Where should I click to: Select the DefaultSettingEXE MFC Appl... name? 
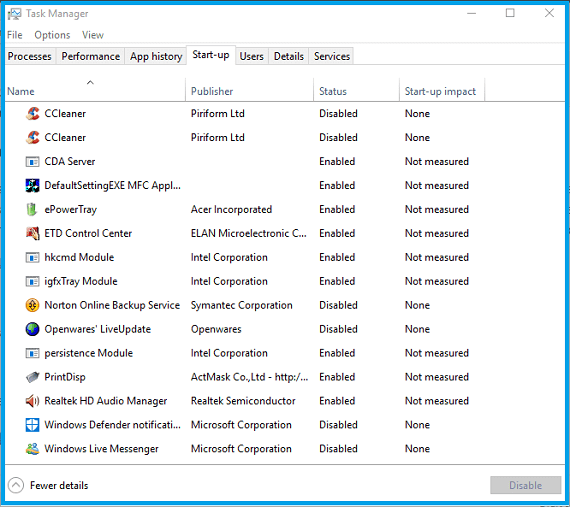[x=112, y=185]
